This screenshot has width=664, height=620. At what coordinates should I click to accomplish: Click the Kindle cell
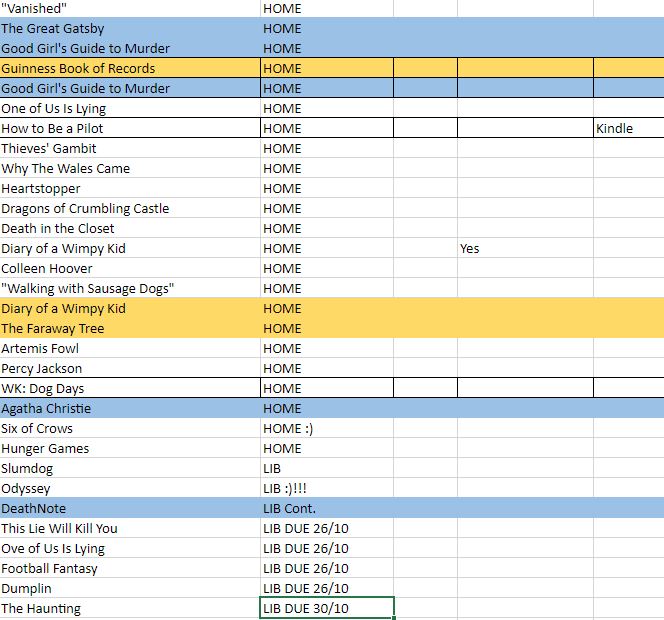pos(629,128)
